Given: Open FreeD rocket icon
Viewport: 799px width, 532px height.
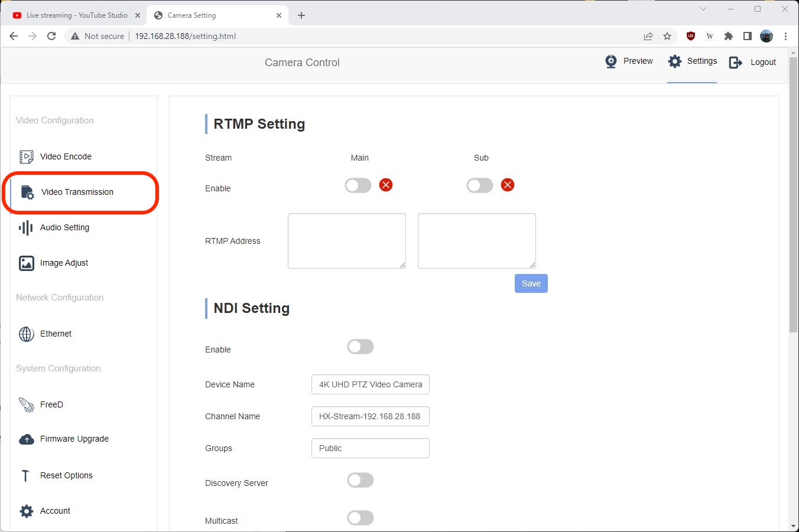Looking at the screenshot, I should (x=26, y=404).
